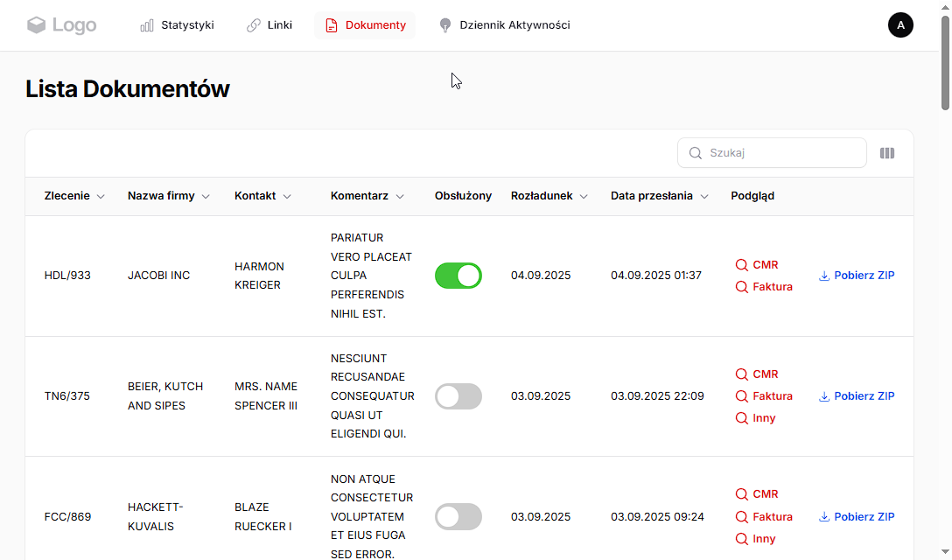Switch to the Linki tab
The image size is (952, 560).
coord(269,25)
